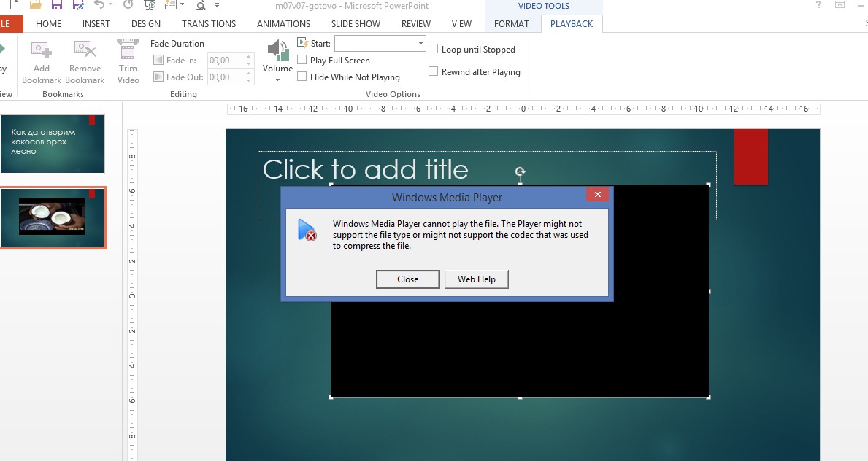Enable Play Full Screen checkbox

302,60
